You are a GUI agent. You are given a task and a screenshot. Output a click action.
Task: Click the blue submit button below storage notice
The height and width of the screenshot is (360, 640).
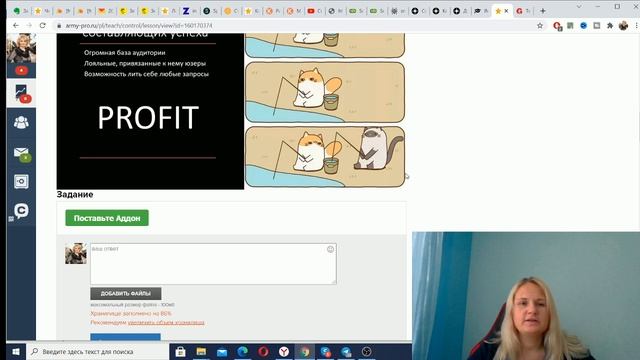pos(125,337)
